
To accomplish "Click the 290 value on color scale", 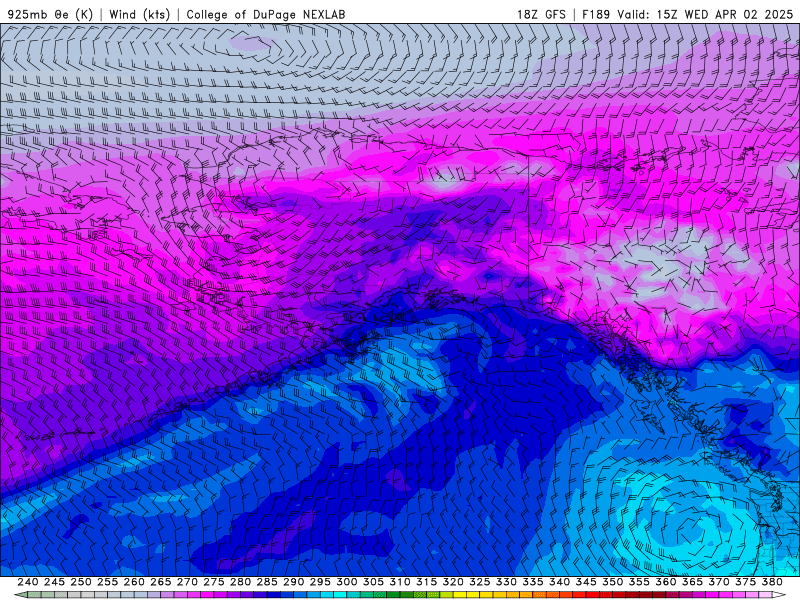I will click(293, 582).
